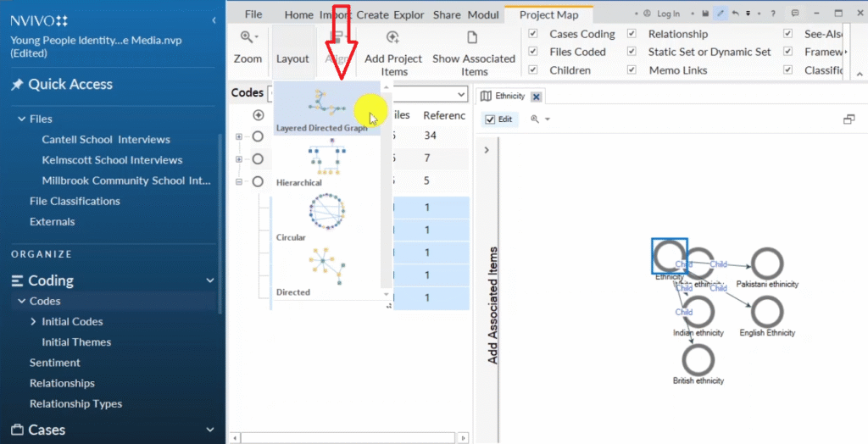Screen dimensions: 868x444
Task: Switch to the Home ribbon tab
Action: click(298, 14)
